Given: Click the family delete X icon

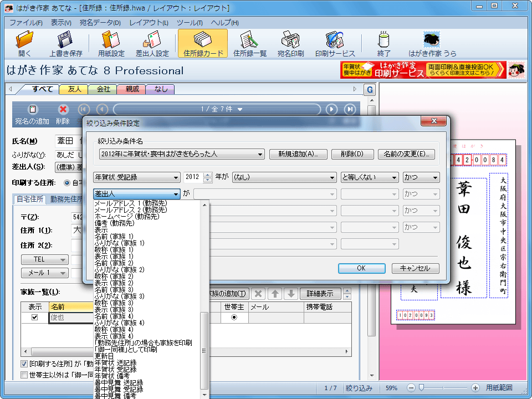Looking at the screenshot, I should (258, 294).
